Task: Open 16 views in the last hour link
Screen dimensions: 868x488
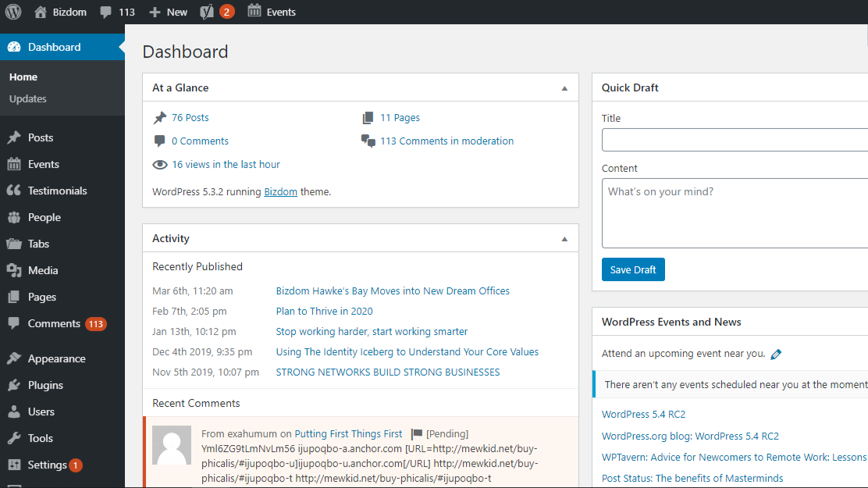Action: click(226, 164)
